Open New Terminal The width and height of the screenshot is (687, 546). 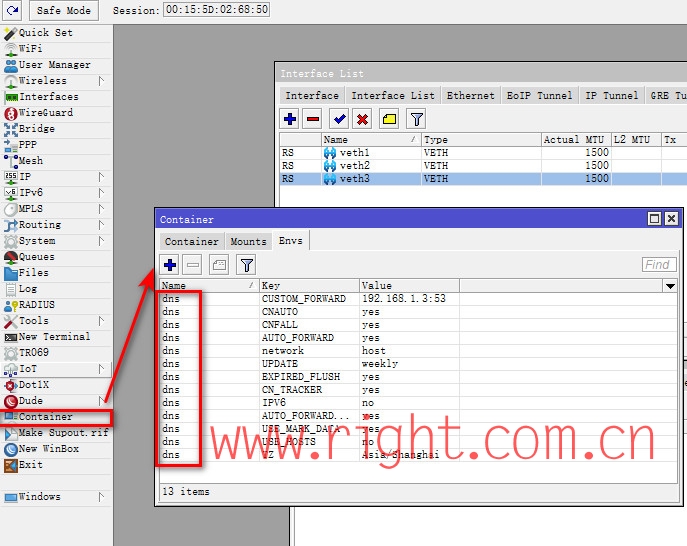[56, 337]
